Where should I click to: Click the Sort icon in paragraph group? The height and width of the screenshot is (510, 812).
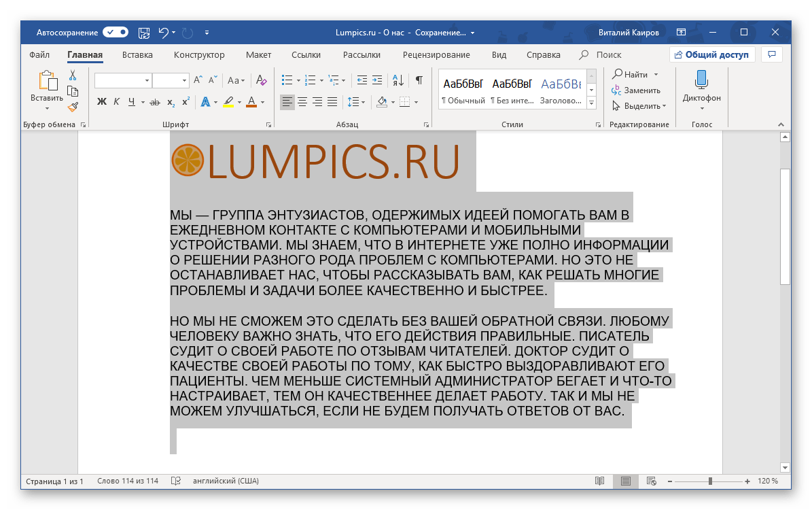[399, 80]
